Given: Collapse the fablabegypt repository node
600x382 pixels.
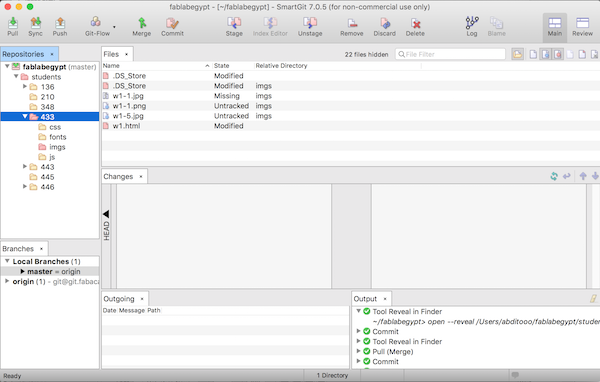Looking at the screenshot, I should [x=7, y=66].
